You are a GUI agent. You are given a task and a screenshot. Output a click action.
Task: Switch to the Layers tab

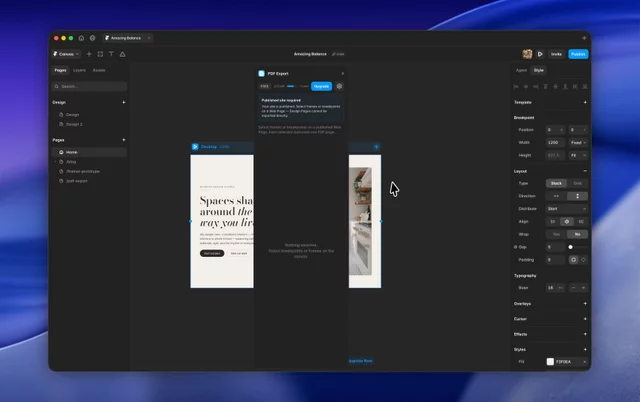pos(79,70)
